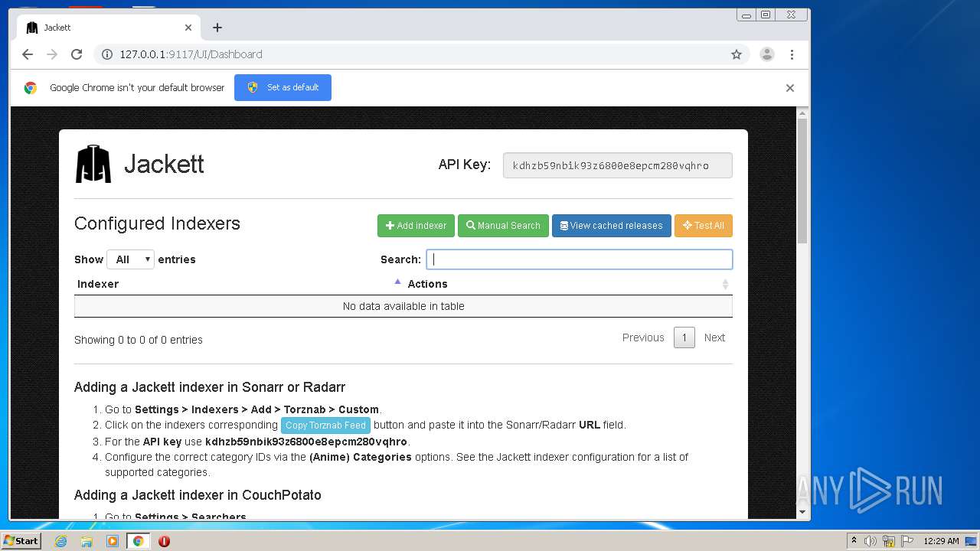
Task: Sort table by Indexer column
Action: pyautogui.click(x=239, y=284)
